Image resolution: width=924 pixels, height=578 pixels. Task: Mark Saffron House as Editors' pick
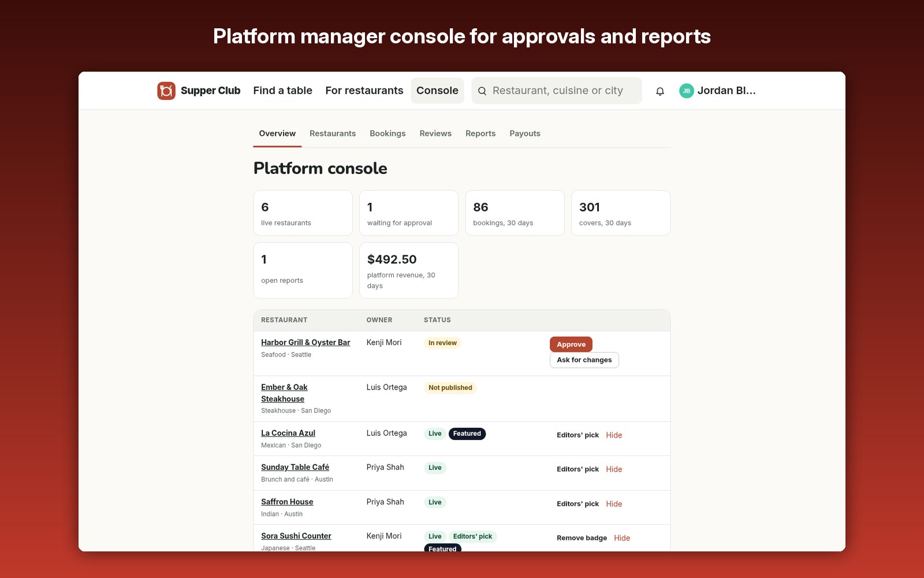point(577,504)
